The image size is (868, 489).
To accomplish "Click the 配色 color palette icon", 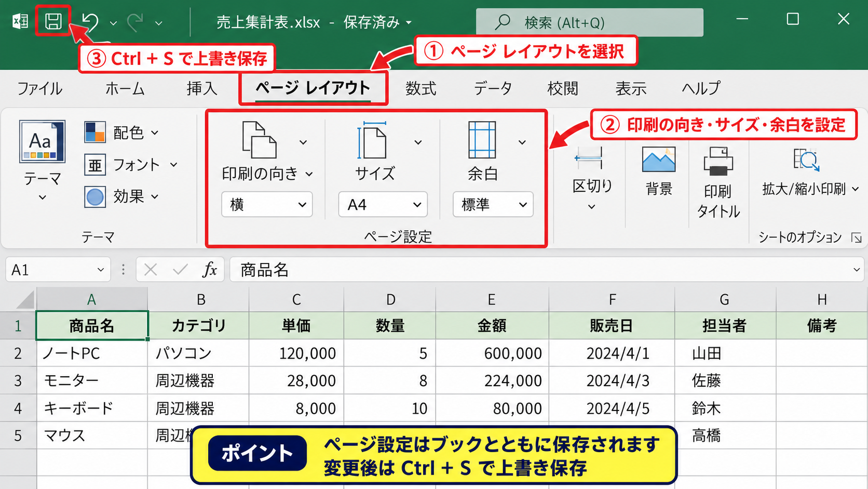I will (95, 133).
